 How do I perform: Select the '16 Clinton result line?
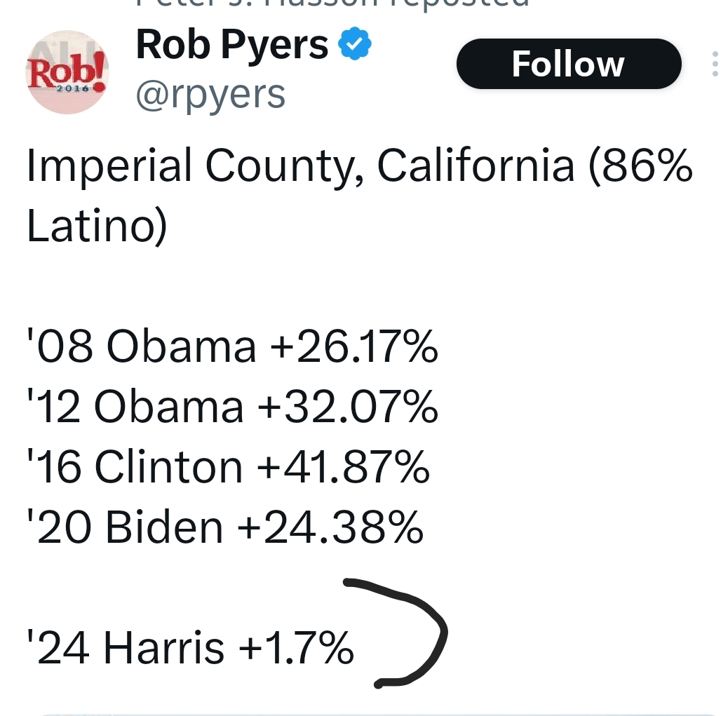pyautogui.click(x=228, y=466)
